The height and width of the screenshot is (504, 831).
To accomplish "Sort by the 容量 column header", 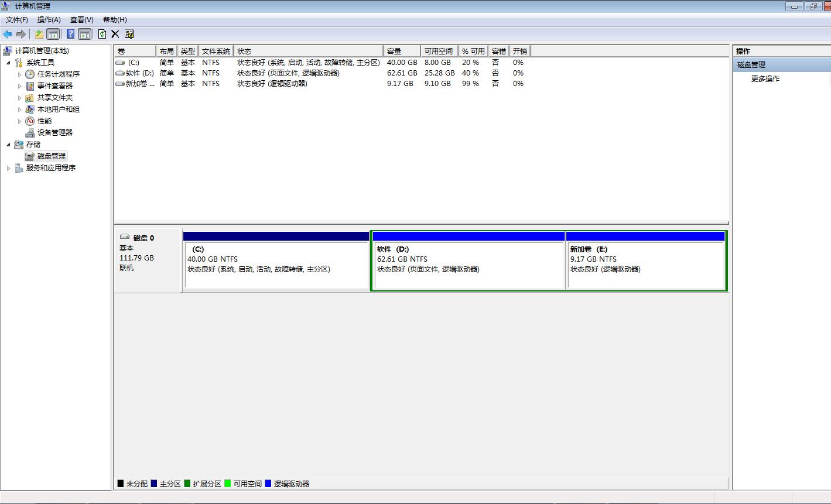I will 402,52.
